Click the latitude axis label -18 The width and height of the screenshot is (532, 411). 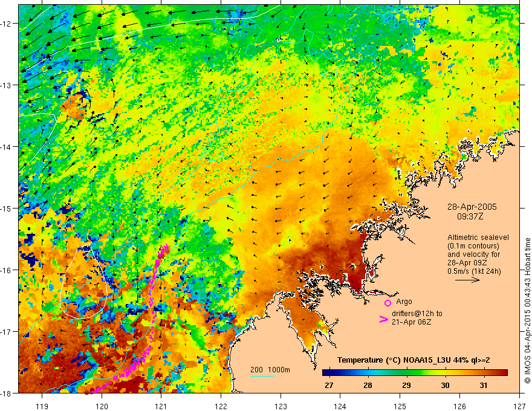tap(7, 393)
